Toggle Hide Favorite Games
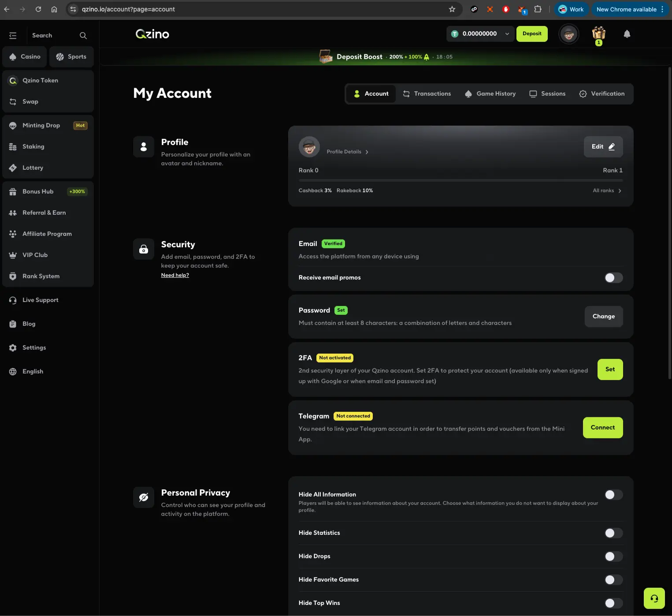The image size is (672, 616). tap(613, 580)
